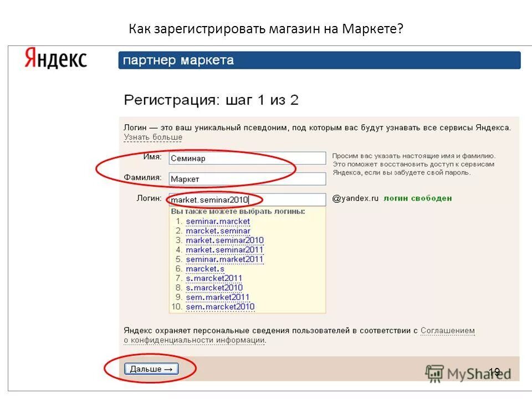The image size is (532, 399).
Task: Focus the Логин input field
Action: (x=247, y=200)
